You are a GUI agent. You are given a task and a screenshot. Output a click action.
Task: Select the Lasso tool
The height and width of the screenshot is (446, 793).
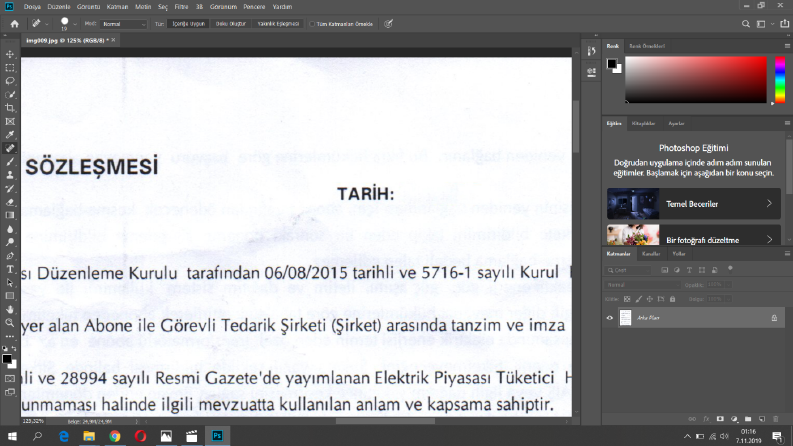click(x=10, y=81)
